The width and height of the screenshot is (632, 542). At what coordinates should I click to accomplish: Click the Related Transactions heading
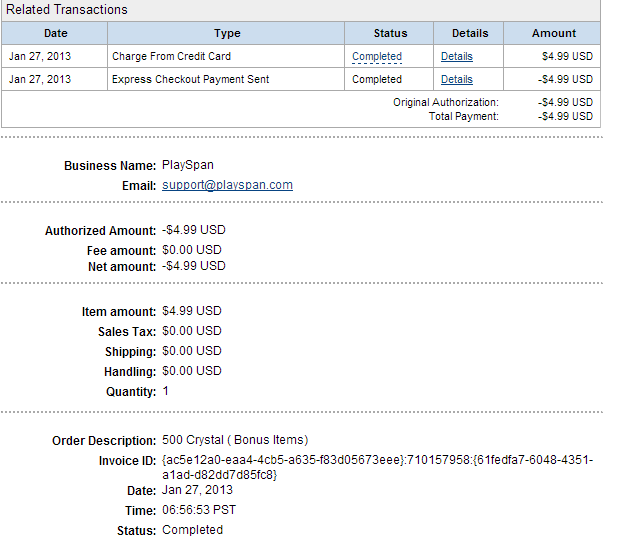pyautogui.click(x=68, y=10)
